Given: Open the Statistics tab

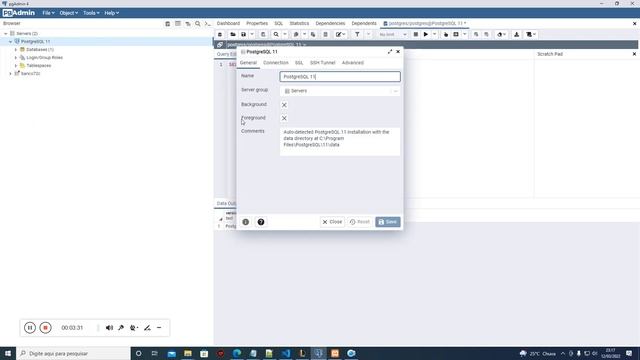Looking at the screenshot, I should pyautogui.click(x=299, y=24).
